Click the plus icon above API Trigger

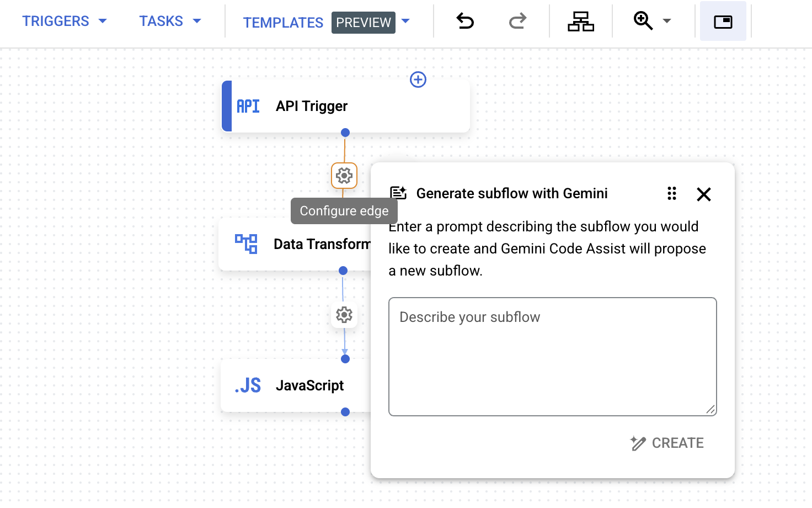[418, 80]
